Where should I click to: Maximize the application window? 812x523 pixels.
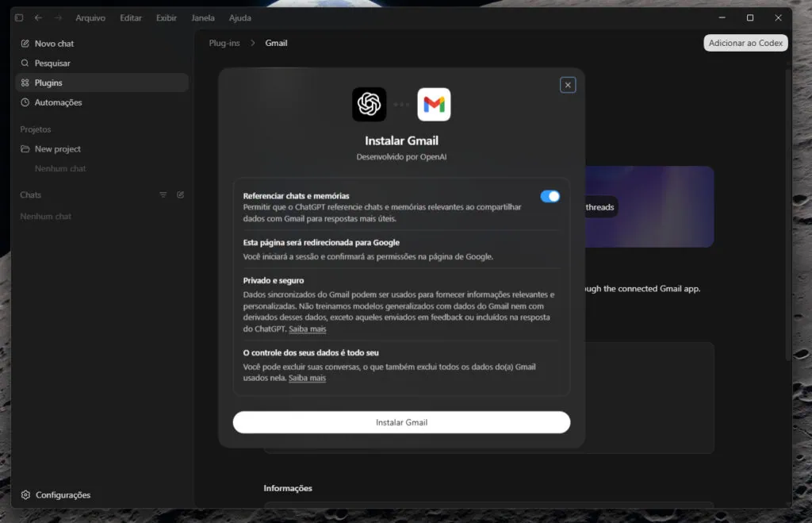[x=750, y=17]
